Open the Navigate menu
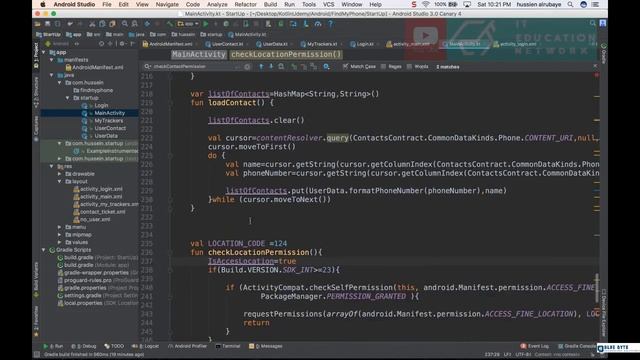640x360 pixels. [167, 4]
